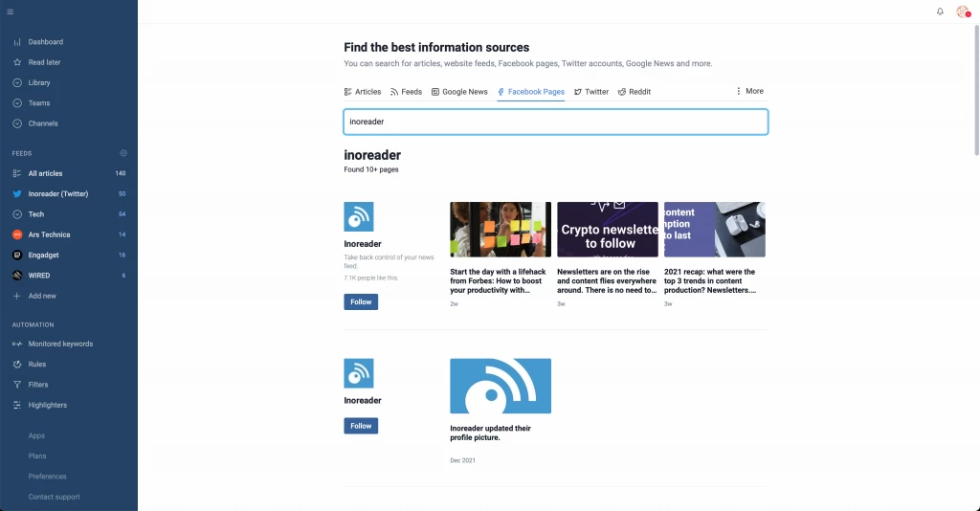Image resolution: width=980 pixels, height=511 pixels.
Task: Open user profile avatar
Action: [x=963, y=11]
